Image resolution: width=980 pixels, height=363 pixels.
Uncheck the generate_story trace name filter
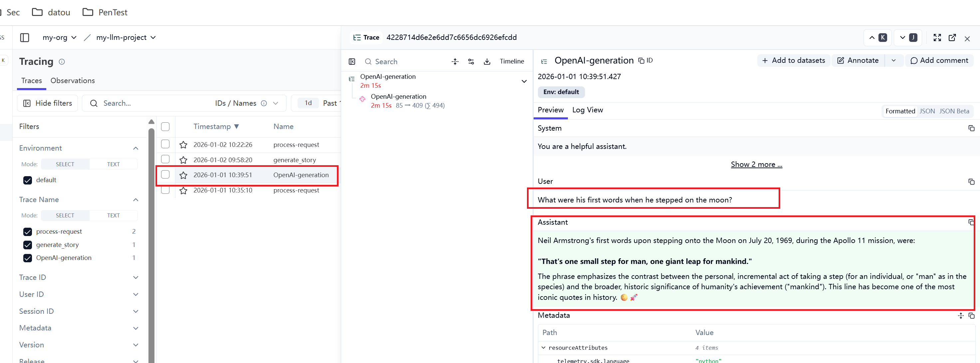28,245
